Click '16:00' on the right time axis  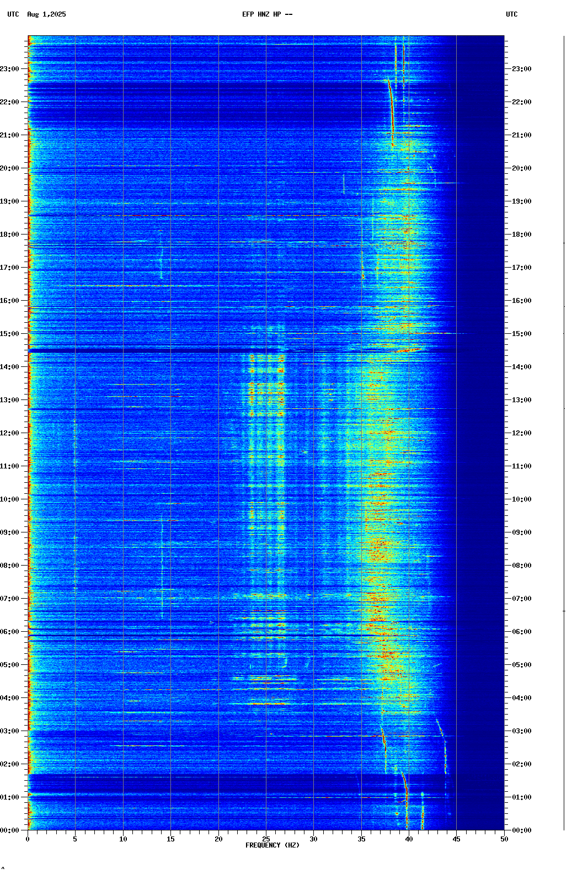(522, 301)
